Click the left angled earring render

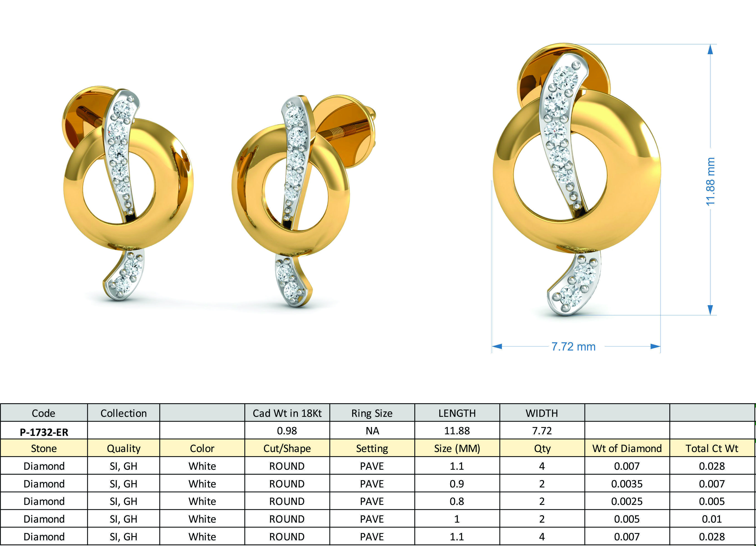pos(128,193)
